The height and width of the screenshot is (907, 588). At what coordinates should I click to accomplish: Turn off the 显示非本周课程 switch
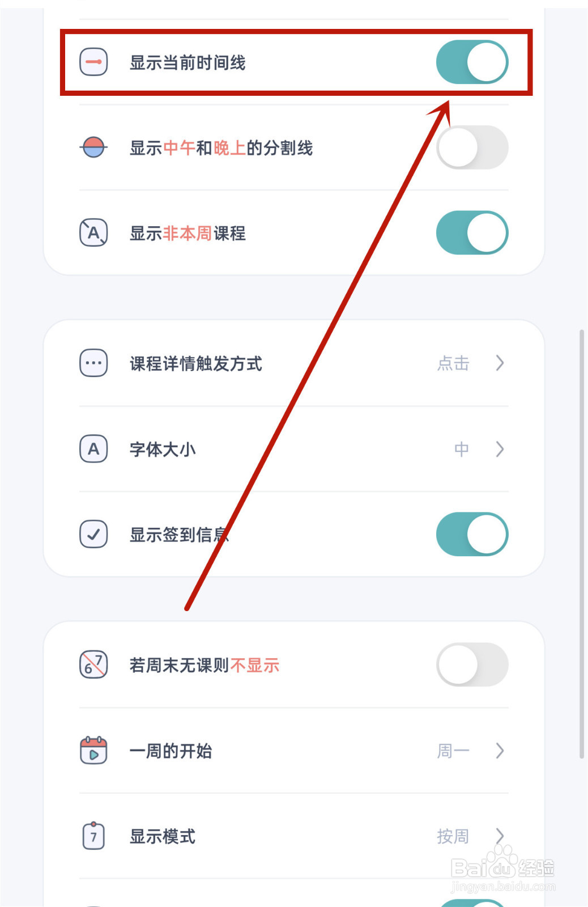click(x=472, y=233)
